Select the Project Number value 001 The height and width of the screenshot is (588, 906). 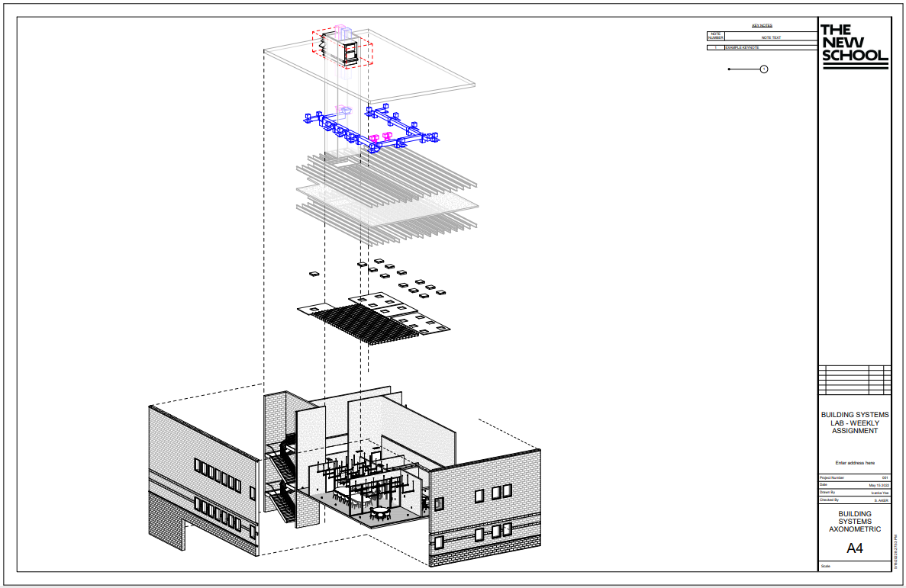pyautogui.click(x=886, y=477)
